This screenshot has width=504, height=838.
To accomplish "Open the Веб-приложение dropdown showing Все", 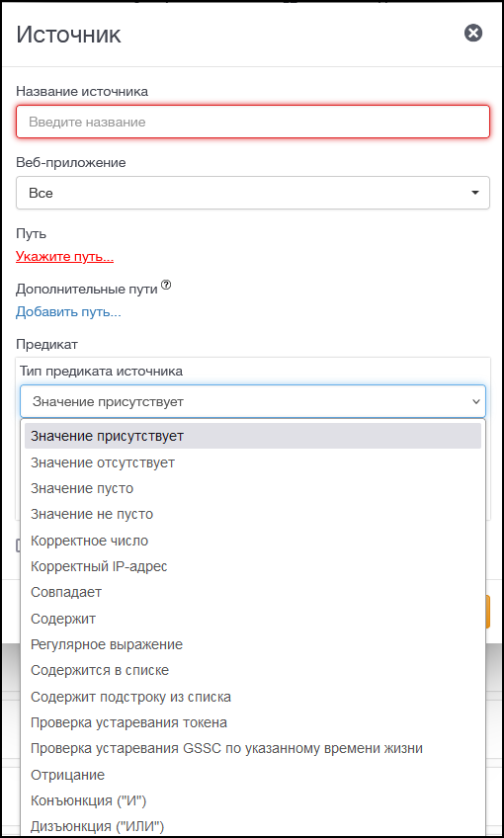I will click(253, 193).
